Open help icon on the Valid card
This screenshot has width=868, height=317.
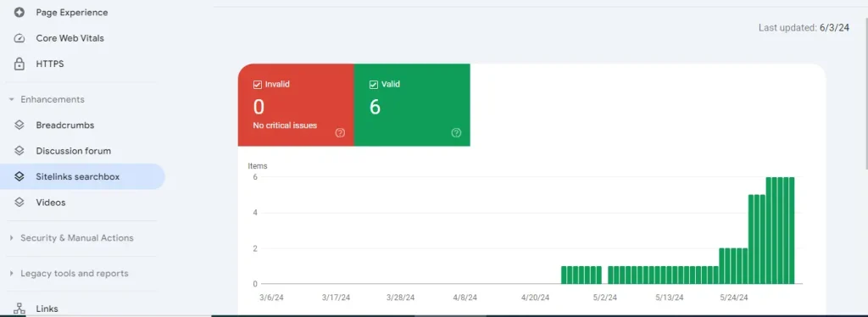pyautogui.click(x=456, y=133)
